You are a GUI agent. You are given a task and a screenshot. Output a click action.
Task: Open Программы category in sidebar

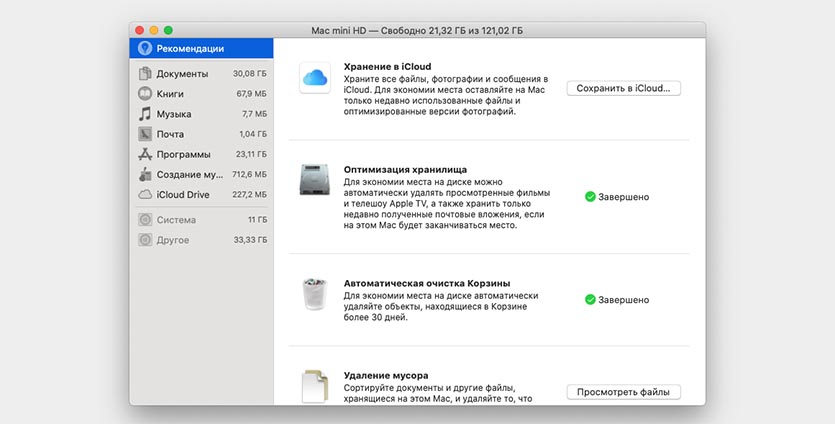coord(183,154)
